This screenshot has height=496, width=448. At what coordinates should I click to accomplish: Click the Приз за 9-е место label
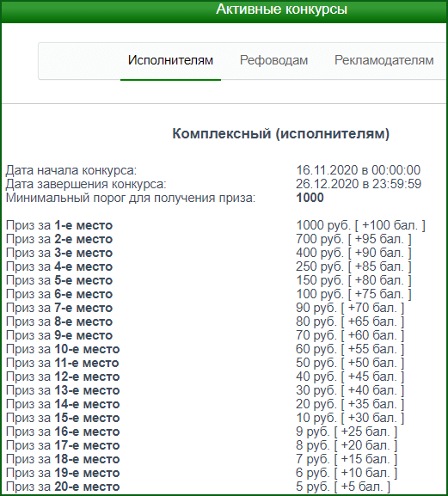click(x=59, y=335)
